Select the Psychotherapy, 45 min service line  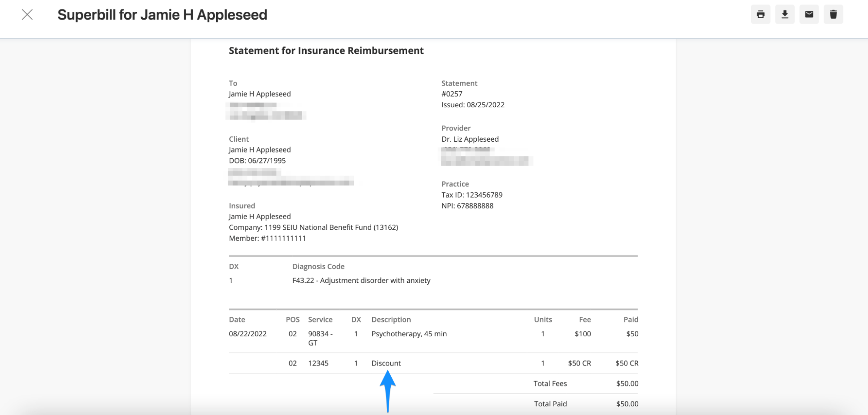(x=409, y=334)
